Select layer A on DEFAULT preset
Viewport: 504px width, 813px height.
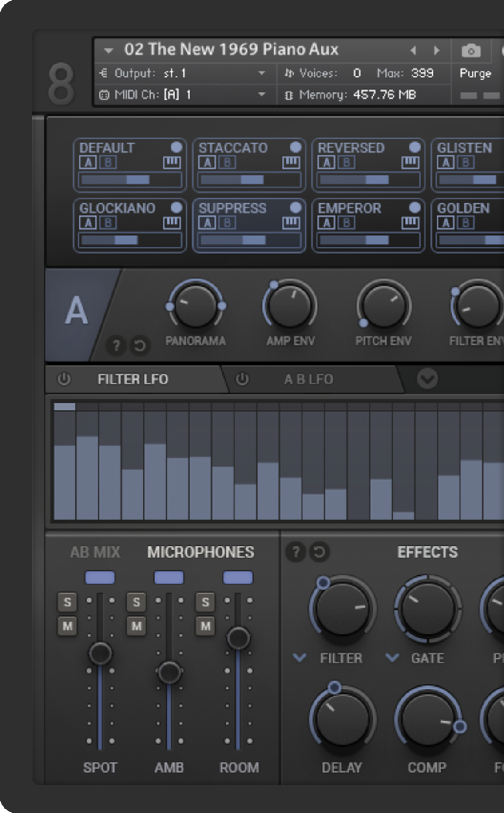click(88, 163)
